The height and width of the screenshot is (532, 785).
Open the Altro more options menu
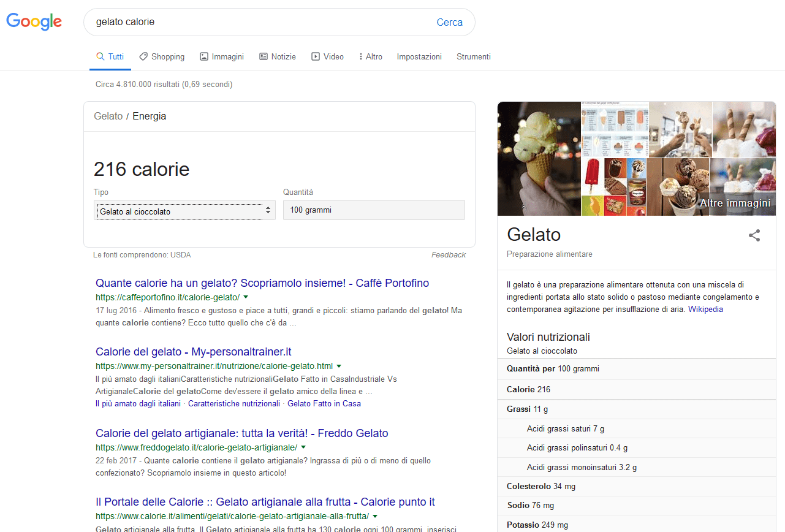[371, 56]
